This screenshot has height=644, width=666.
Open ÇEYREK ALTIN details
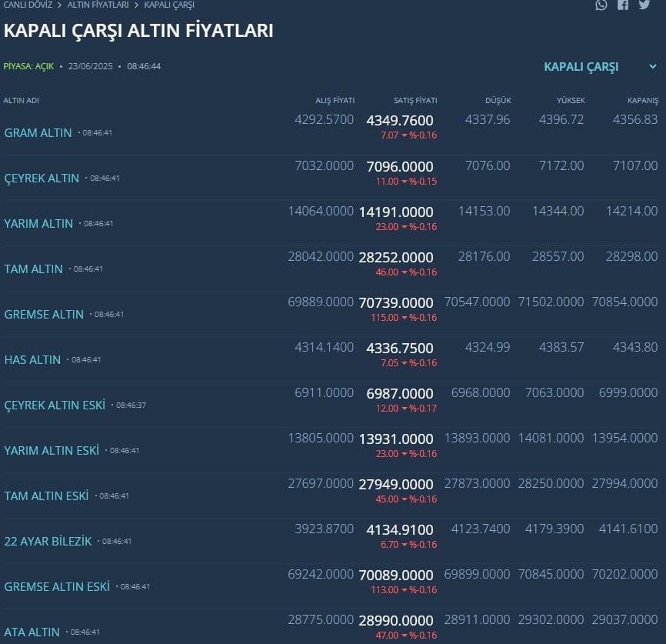[42, 178]
